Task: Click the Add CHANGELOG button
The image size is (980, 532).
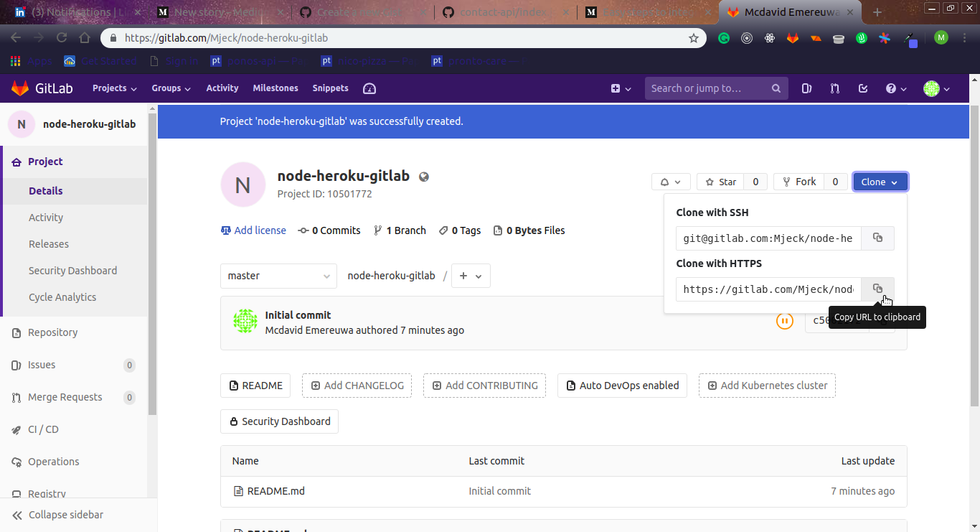Action: coord(357,386)
